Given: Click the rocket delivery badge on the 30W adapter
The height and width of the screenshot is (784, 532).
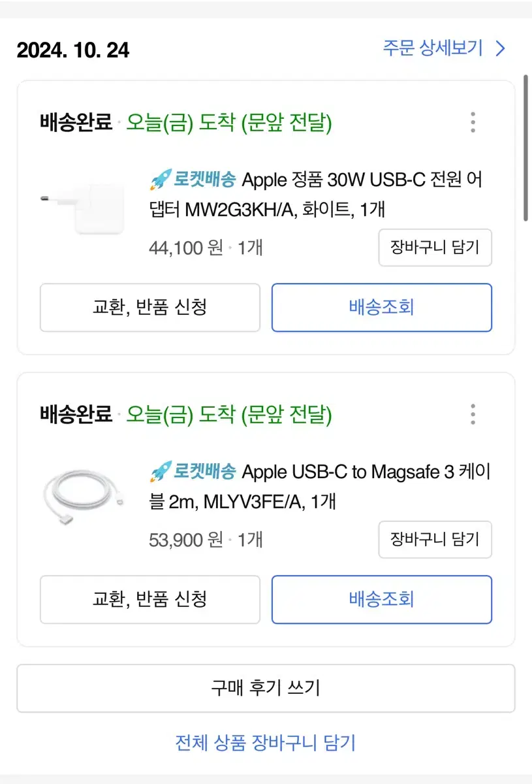Looking at the screenshot, I should coord(192,179).
